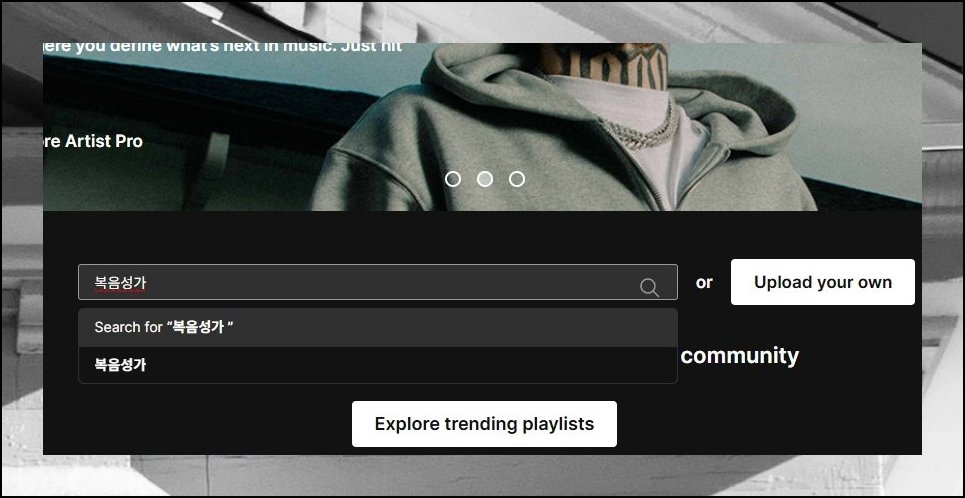This screenshot has width=965, height=498.
Task: Choose the plain 복음성가 autocomplete suggestion
Action: (x=377, y=365)
